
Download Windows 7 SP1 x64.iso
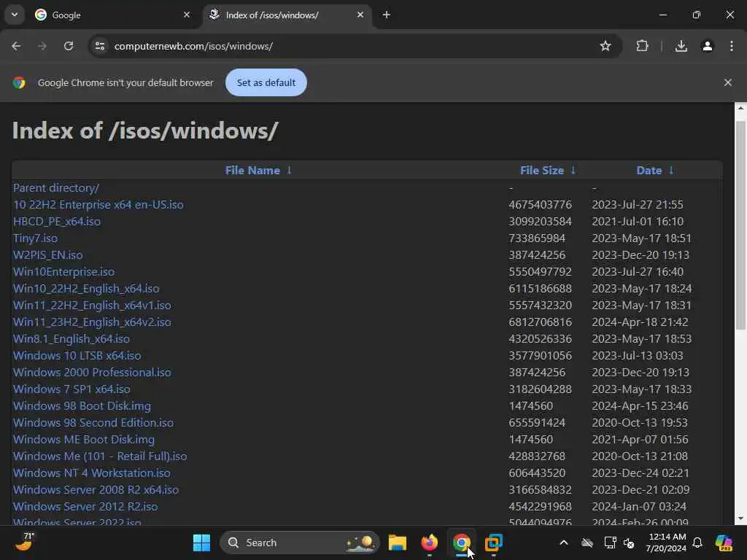(x=71, y=389)
